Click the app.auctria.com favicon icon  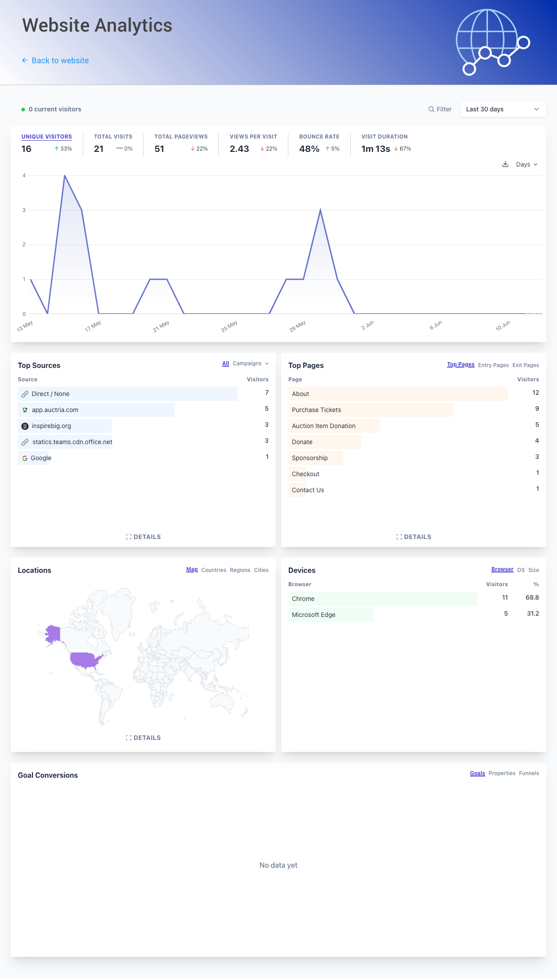(25, 410)
